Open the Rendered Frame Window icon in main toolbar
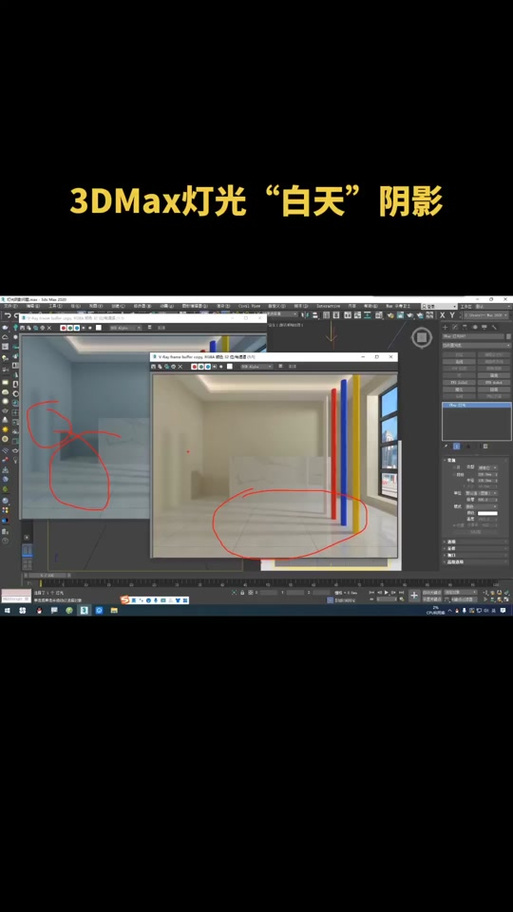This screenshot has width=513, height=912. click(x=400, y=315)
